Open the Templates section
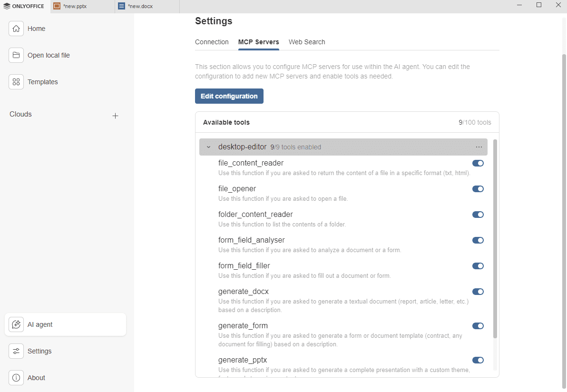The width and height of the screenshot is (567, 392). point(43,82)
